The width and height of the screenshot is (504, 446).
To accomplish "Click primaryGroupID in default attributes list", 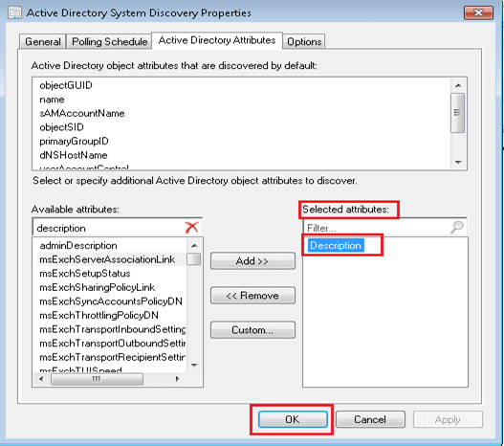I will click(x=74, y=141).
